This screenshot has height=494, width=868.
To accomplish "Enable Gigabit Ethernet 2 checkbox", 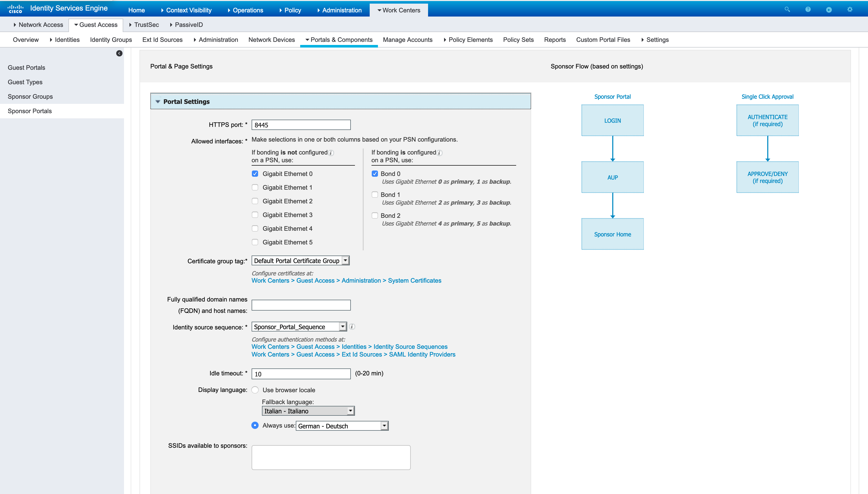I will point(255,201).
